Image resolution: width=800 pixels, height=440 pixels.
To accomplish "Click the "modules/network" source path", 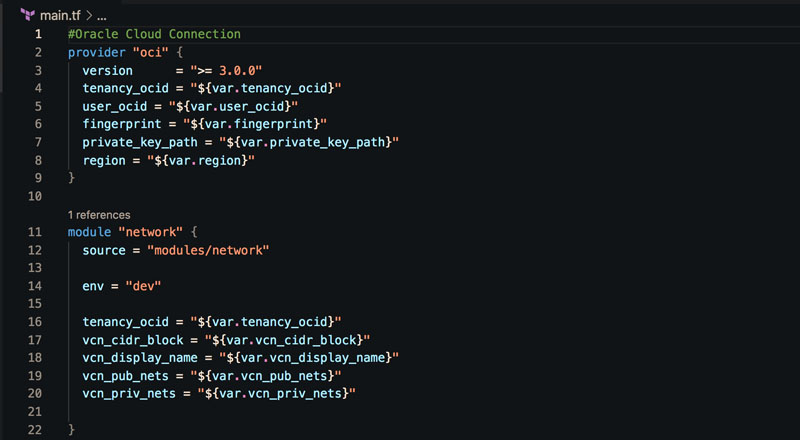I will point(209,250).
